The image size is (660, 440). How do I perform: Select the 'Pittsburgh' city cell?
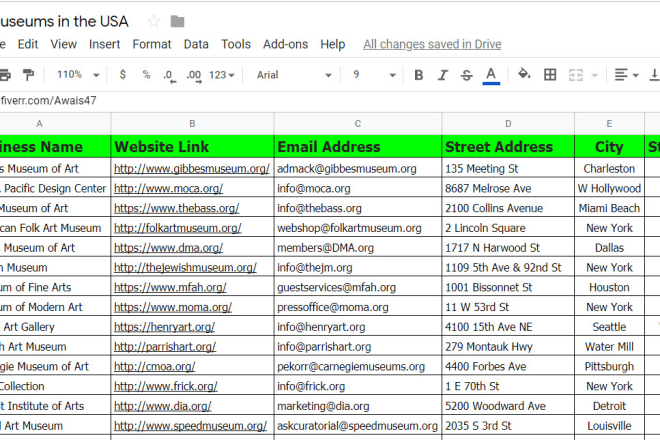(x=609, y=367)
